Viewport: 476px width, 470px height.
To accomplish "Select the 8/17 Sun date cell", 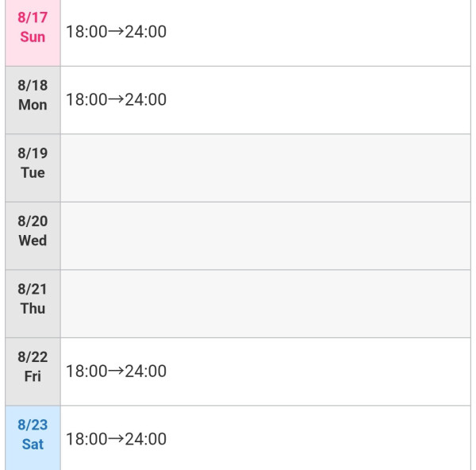I will [x=33, y=33].
